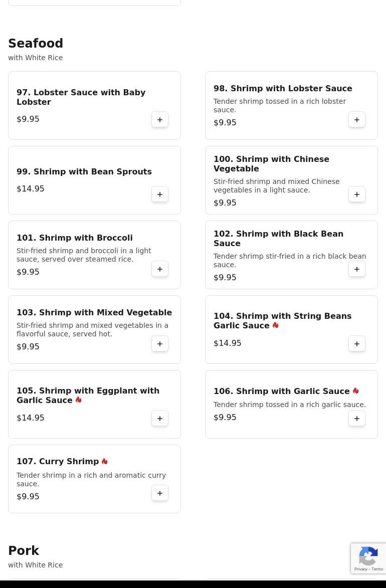
Task: Add Curry Shrimp to the order
Action: tap(160, 493)
